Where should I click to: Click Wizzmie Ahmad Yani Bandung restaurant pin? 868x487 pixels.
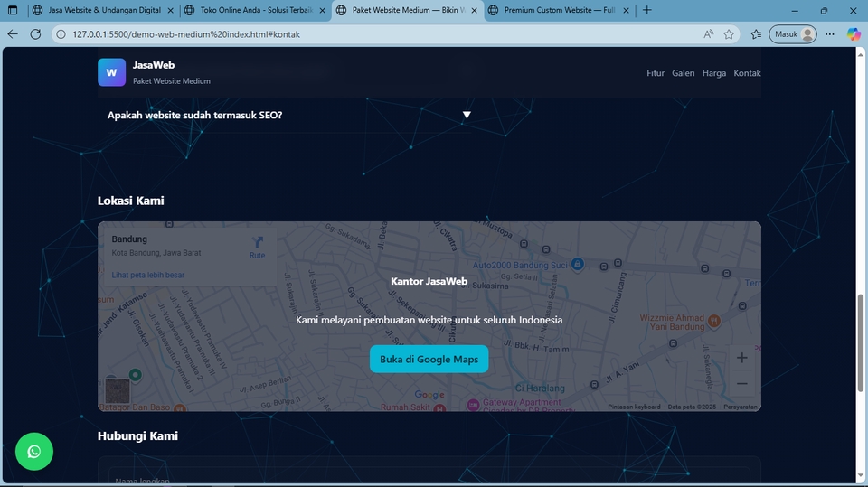click(714, 321)
